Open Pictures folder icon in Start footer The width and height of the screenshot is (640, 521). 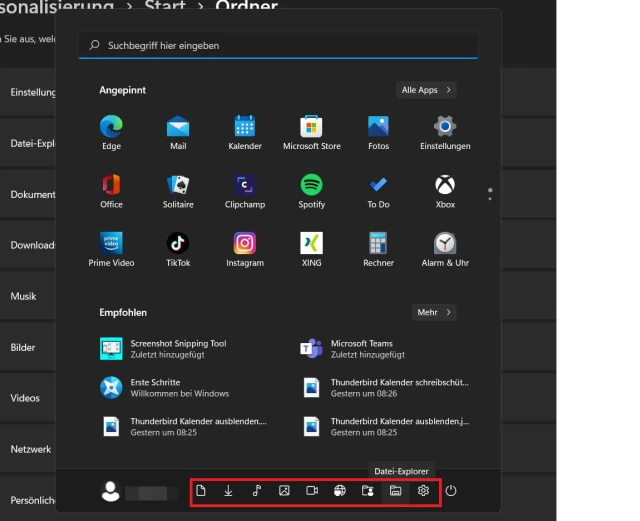(284, 490)
